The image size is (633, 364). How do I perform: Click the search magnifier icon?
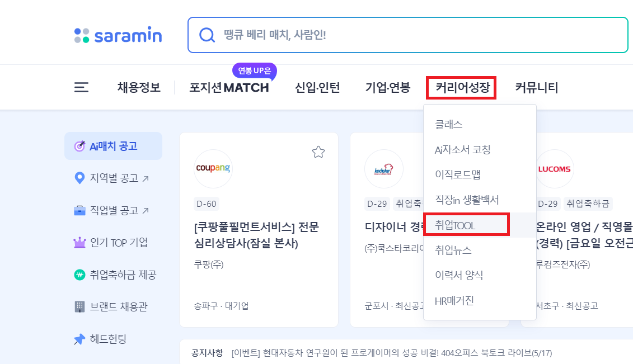coord(207,35)
